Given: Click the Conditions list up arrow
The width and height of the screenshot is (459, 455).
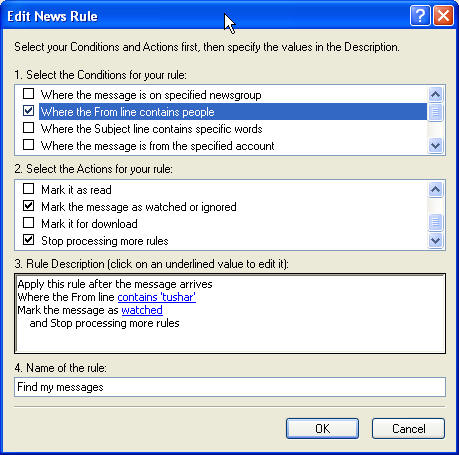Looking at the screenshot, I should [x=435, y=95].
